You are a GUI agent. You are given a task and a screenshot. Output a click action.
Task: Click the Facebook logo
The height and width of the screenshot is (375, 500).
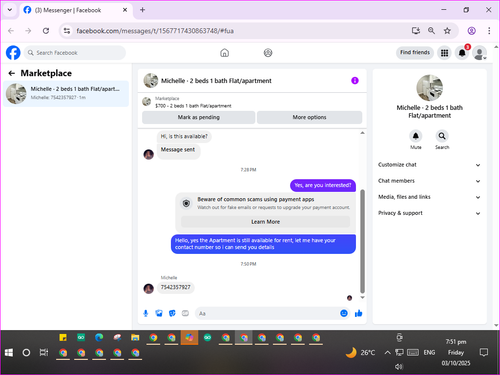(13, 53)
